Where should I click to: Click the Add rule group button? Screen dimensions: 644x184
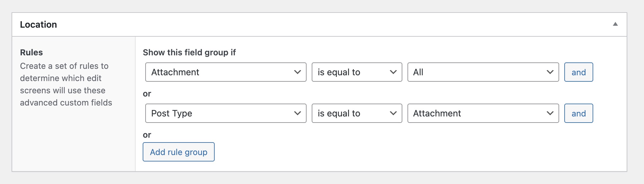point(179,152)
